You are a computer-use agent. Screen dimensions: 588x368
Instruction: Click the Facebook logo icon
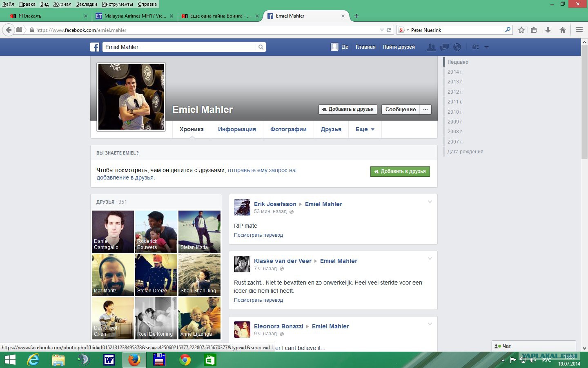95,47
